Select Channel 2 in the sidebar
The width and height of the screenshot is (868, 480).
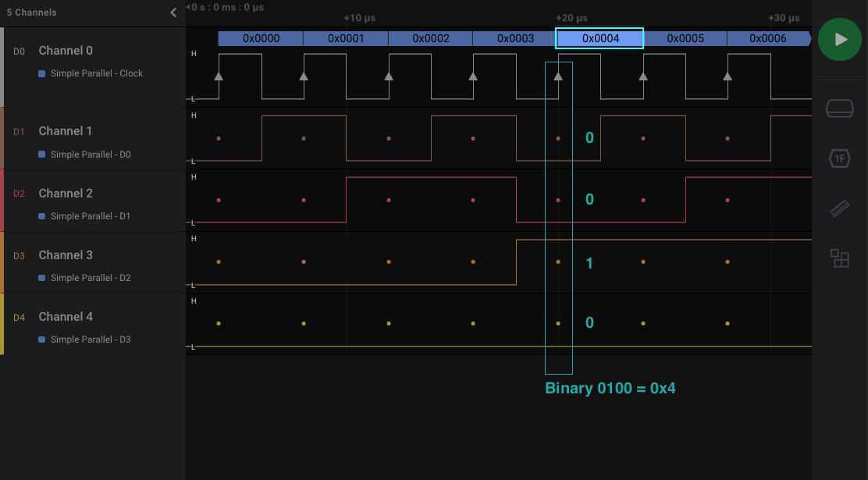(x=66, y=192)
